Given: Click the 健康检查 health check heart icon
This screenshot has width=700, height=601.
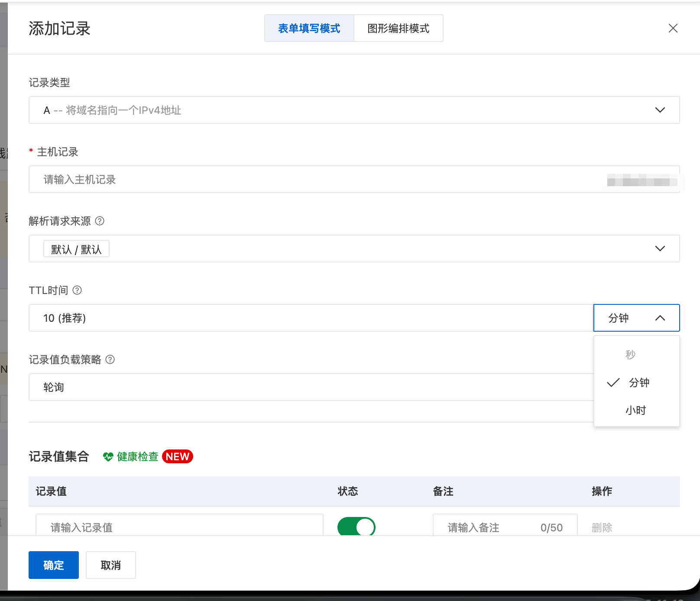Looking at the screenshot, I should coord(107,456).
